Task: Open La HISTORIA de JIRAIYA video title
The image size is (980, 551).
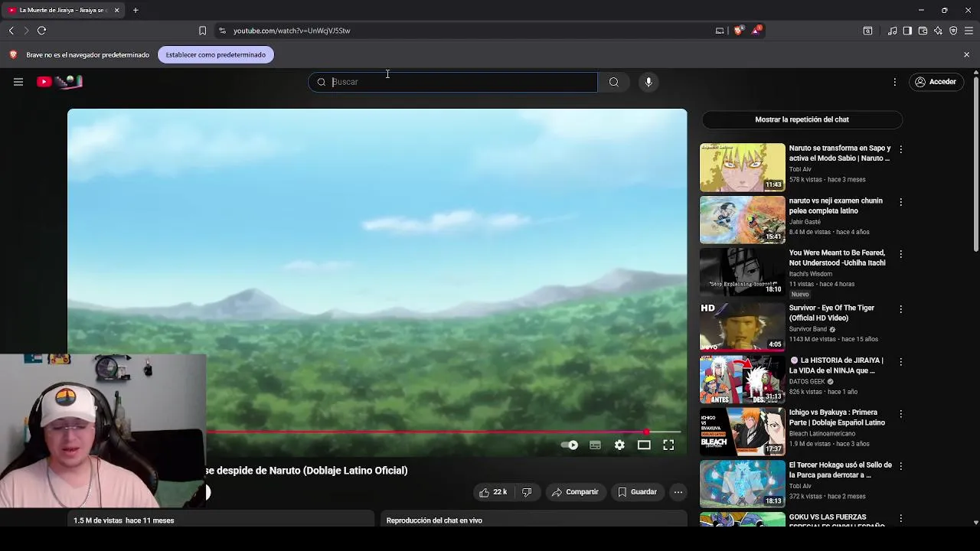Action: [836, 365]
